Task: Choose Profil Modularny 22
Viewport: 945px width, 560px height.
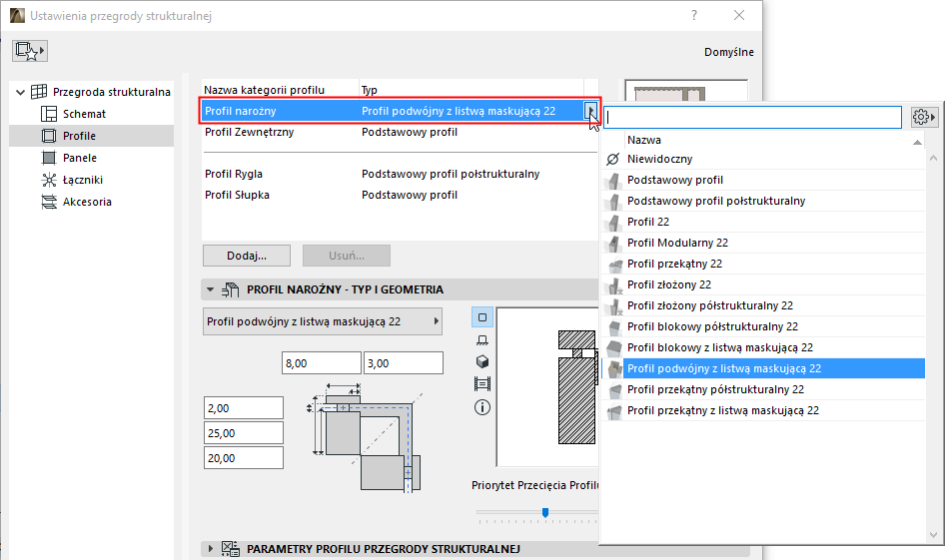Action: coord(763,243)
